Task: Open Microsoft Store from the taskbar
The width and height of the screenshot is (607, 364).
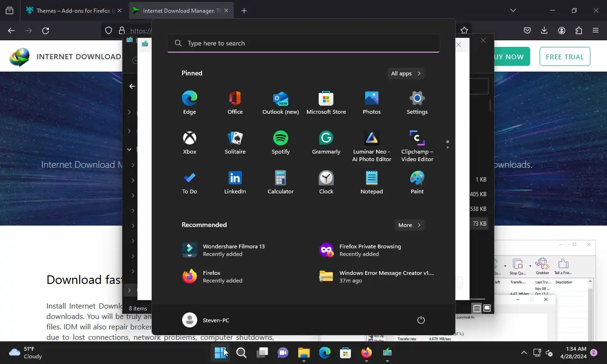Action: (346, 353)
